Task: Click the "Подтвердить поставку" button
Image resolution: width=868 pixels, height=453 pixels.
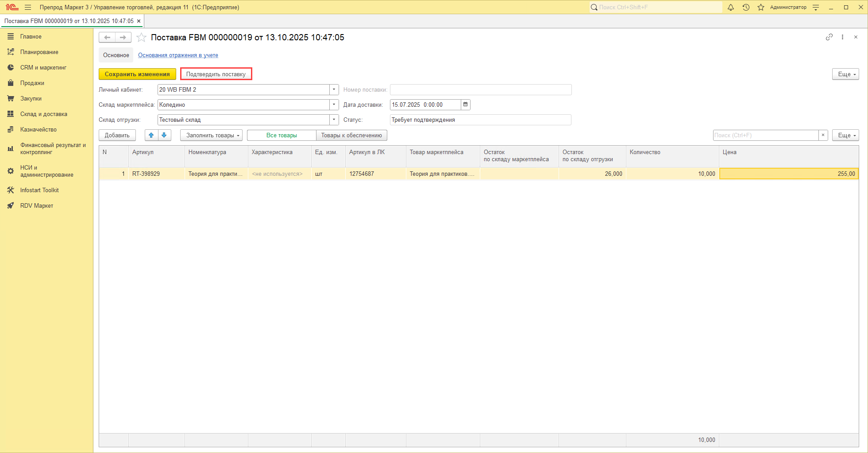Action: click(x=216, y=74)
